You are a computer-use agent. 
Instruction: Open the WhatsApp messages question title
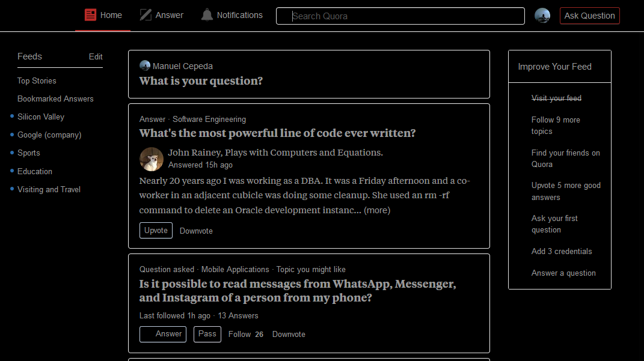coord(298,291)
